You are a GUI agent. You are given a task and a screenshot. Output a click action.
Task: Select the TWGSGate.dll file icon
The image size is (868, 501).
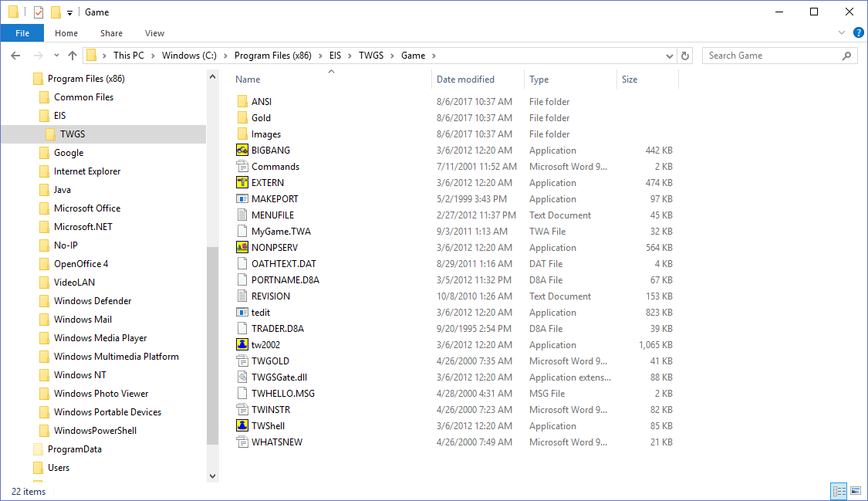(242, 377)
